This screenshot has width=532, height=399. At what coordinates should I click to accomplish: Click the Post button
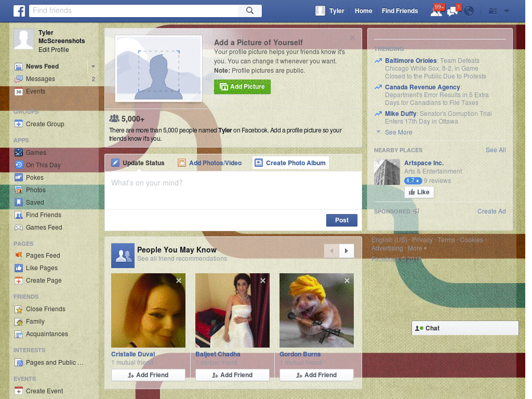(342, 220)
